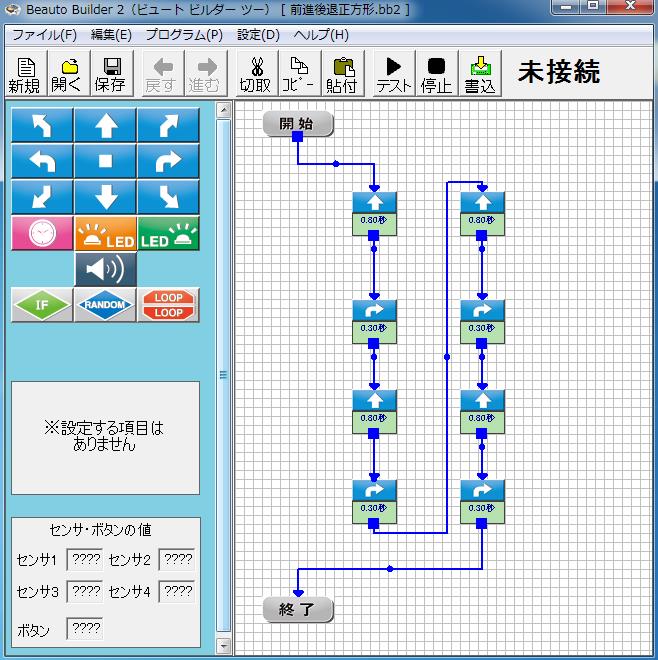The width and height of the screenshot is (658, 660).
Task: Select the IF condition block
Action: 42,305
